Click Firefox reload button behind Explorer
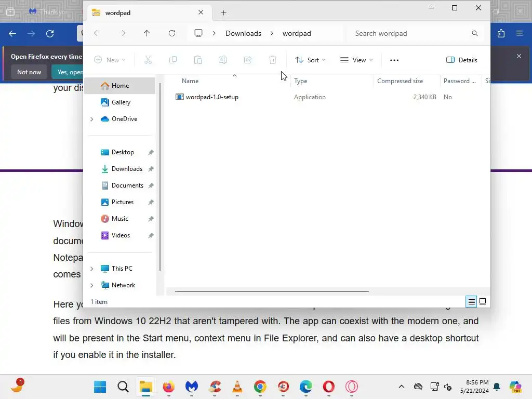The height and width of the screenshot is (399, 532). [x=50, y=34]
